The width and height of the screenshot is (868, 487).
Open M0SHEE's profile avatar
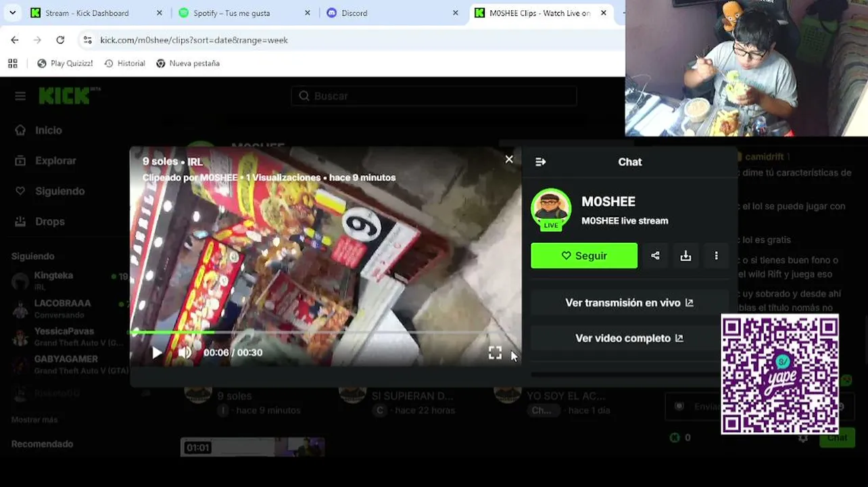[x=551, y=209]
